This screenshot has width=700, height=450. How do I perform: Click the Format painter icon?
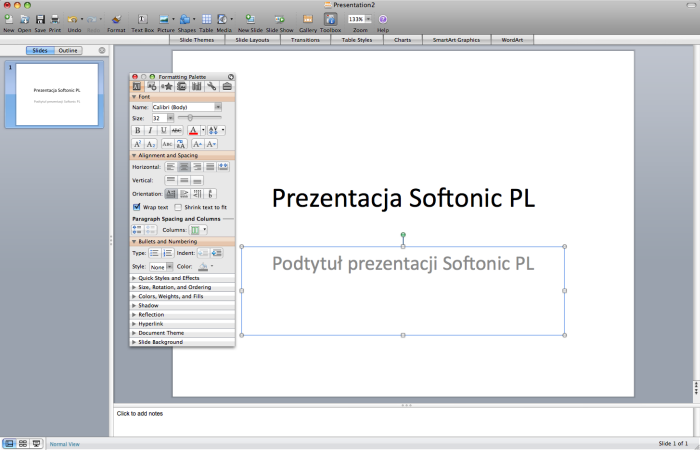point(116,19)
